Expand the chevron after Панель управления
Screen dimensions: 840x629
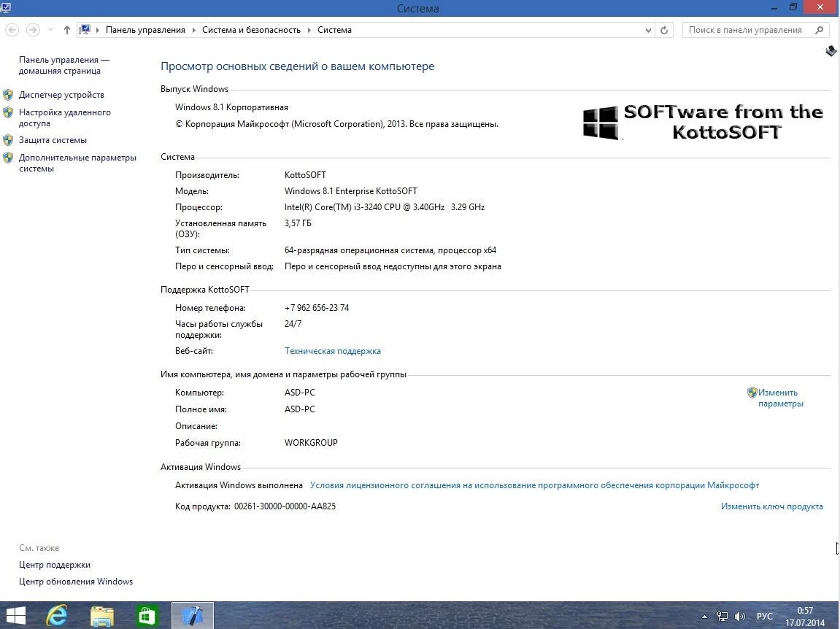pyautogui.click(x=194, y=30)
